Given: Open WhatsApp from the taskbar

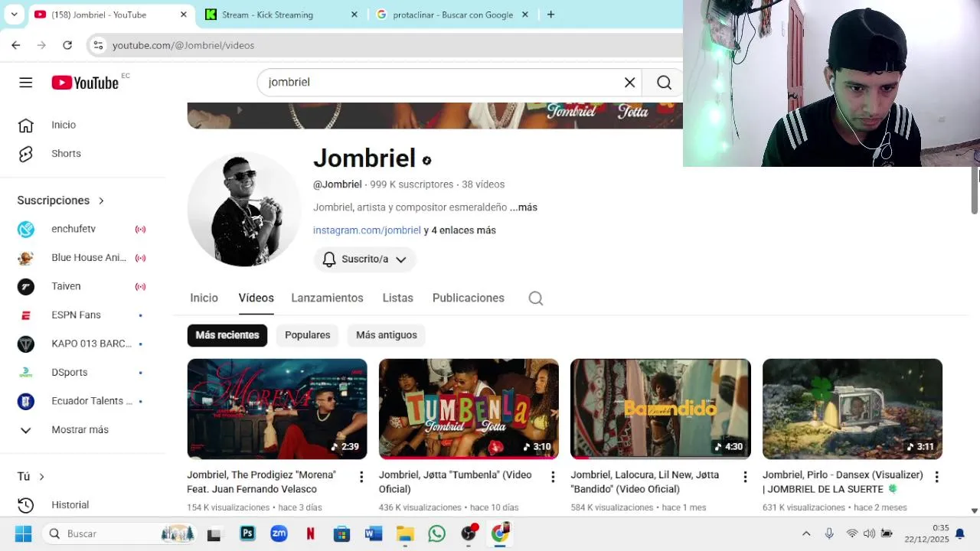Looking at the screenshot, I should (436, 533).
